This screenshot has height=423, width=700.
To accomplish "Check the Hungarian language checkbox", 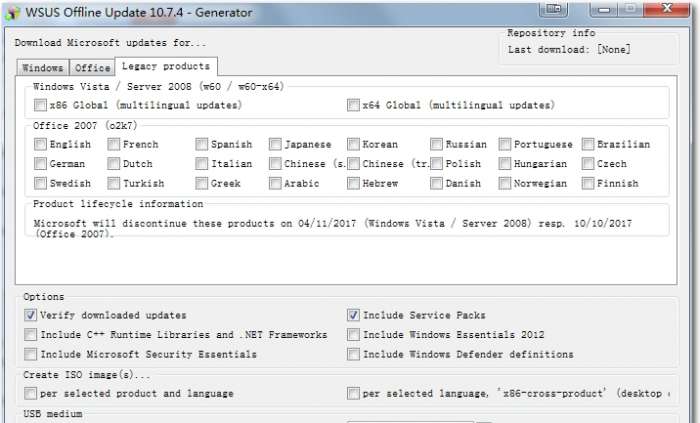I will click(504, 164).
